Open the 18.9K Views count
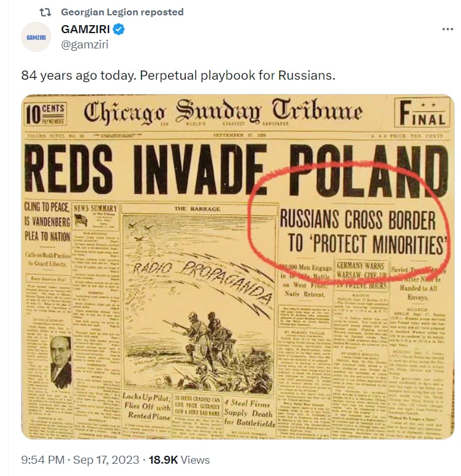 pos(179,459)
